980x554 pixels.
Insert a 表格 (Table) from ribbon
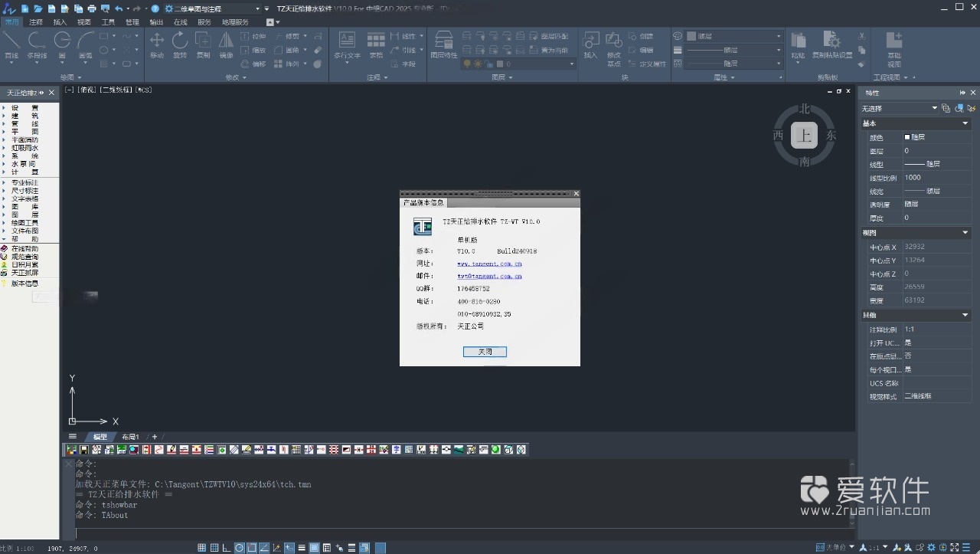376,45
